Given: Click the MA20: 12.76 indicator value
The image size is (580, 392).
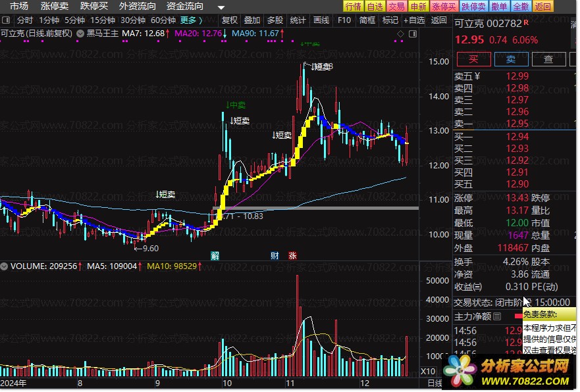Looking at the screenshot, I should click(x=198, y=34).
